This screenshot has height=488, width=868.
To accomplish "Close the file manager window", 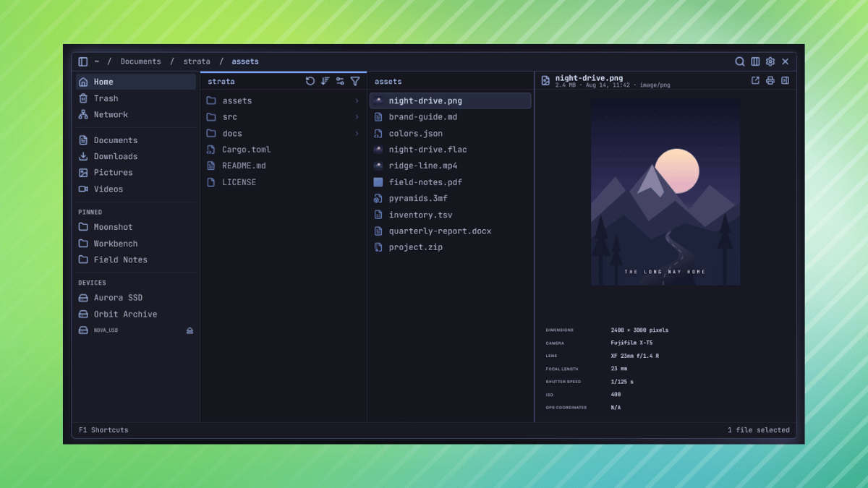I will coord(786,61).
